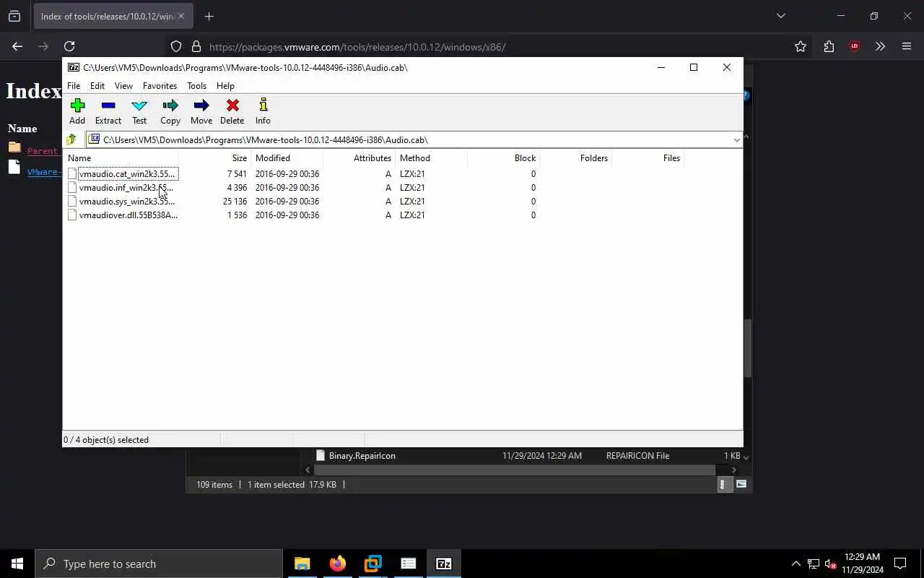This screenshot has width=924, height=578.
Task: Click 7-Zip title bar app icon
Action: coord(74,67)
